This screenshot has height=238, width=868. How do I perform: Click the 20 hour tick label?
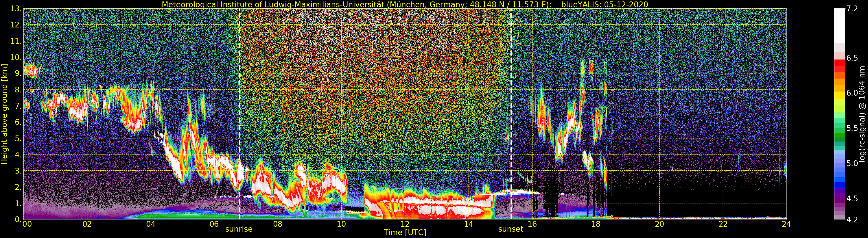(659, 224)
